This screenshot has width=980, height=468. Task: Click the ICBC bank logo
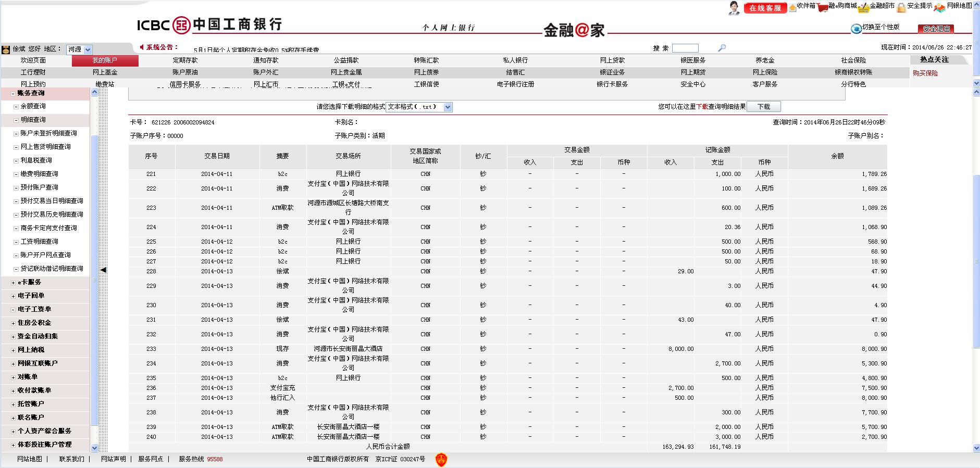[x=209, y=24]
